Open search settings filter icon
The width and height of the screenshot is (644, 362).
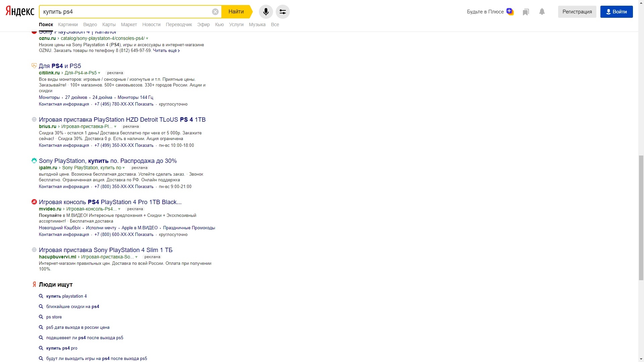coord(283,12)
